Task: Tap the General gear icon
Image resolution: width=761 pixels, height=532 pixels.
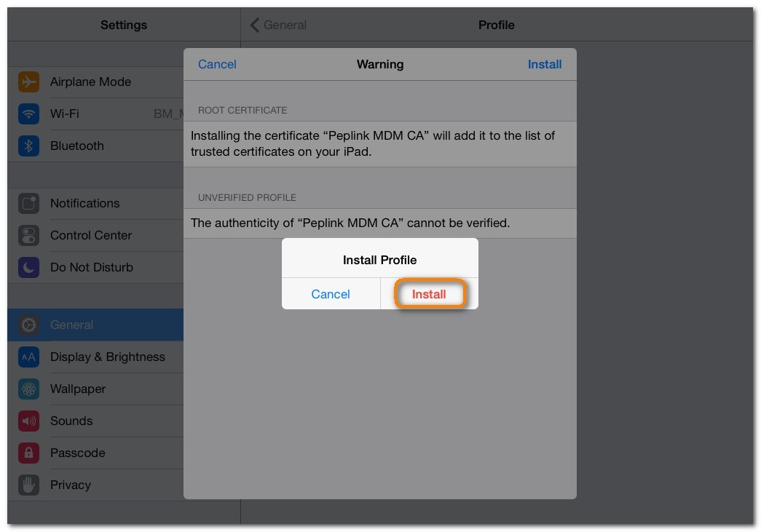Action: tap(28, 325)
